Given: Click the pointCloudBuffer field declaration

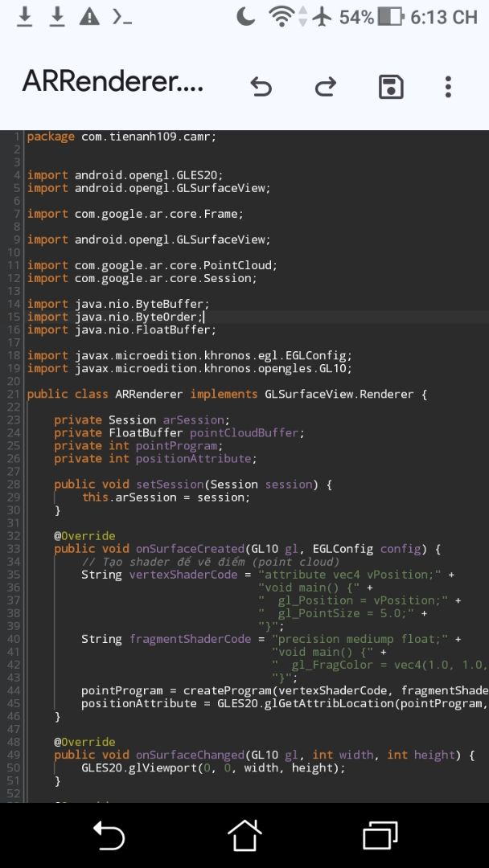Looking at the screenshot, I should pos(179,432).
